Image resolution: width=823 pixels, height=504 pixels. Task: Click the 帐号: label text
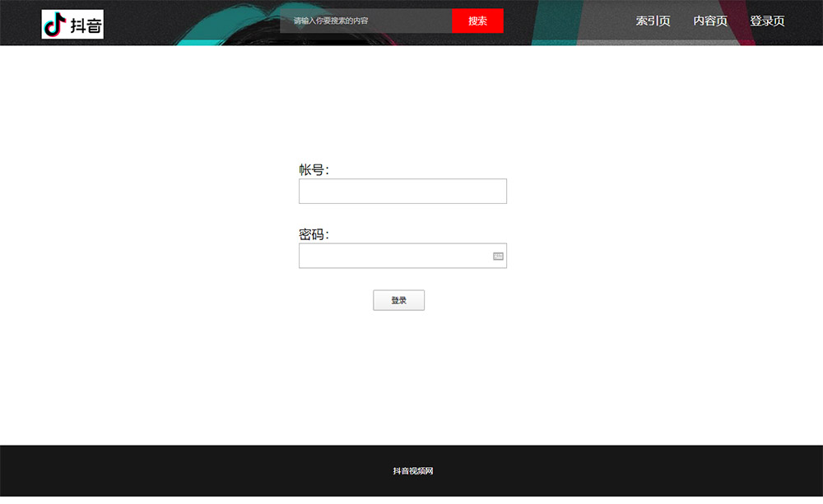click(x=314, y=169)
